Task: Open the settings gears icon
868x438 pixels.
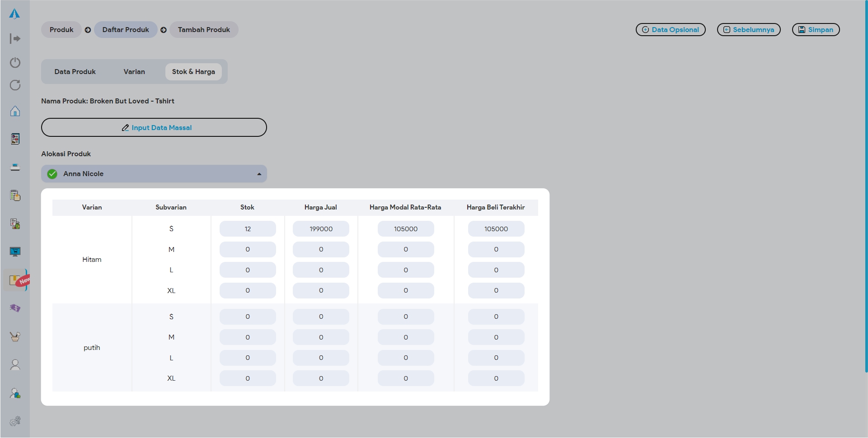Action: coord(15,421)
